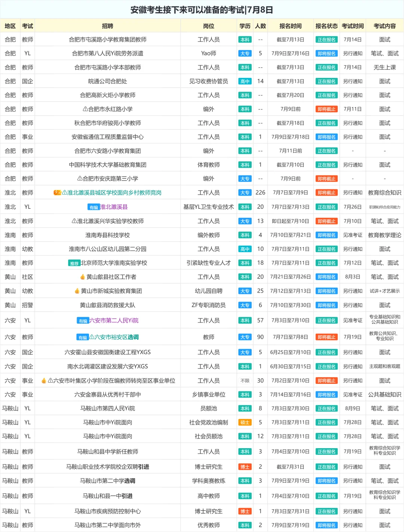Click the 推荐 badge before 北京师范大学淮南实验学校

point(74,263)
